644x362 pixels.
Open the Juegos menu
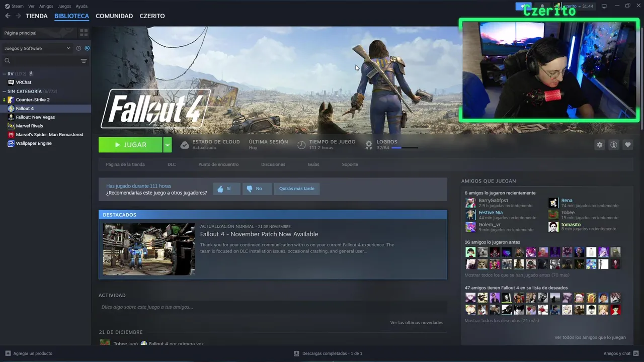point(64,6)
